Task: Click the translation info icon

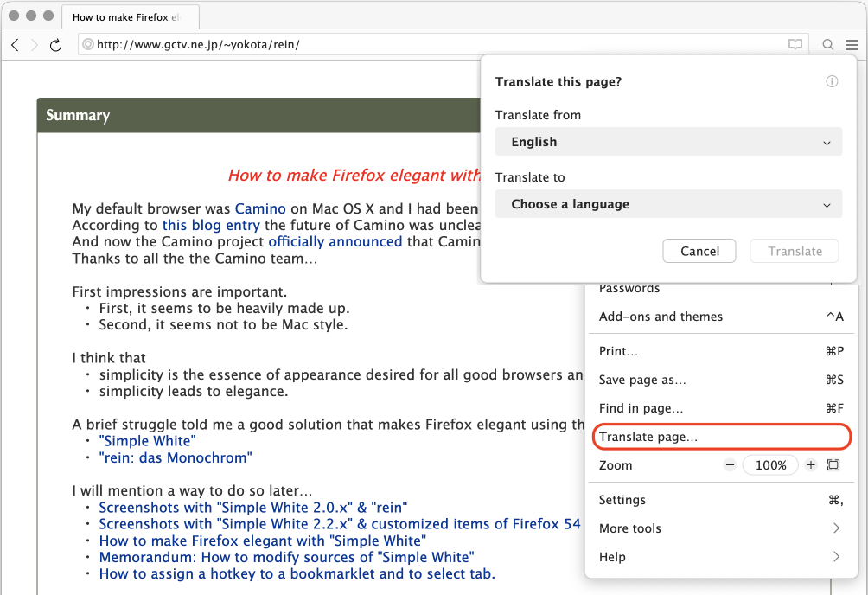Action: click(832, 82)
